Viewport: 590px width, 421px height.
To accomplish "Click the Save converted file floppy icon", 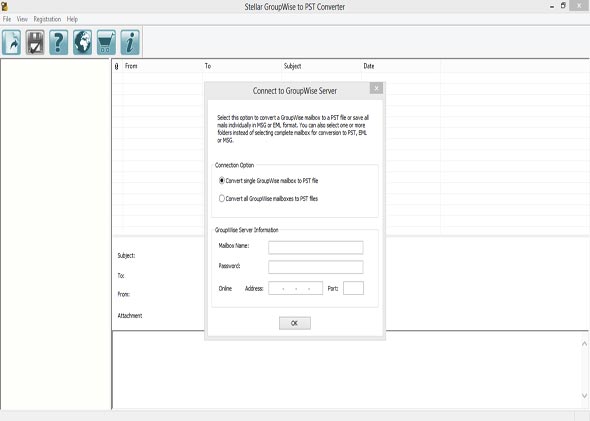I will click(35, 42).
